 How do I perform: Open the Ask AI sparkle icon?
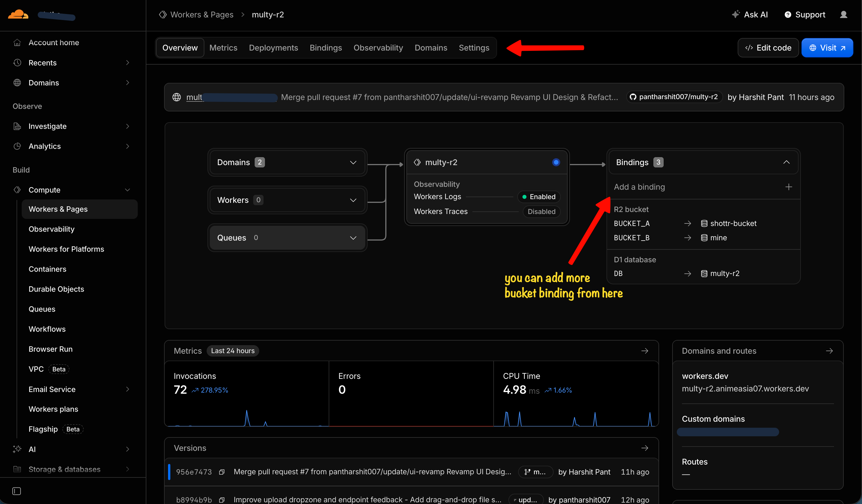pos(735,14)
